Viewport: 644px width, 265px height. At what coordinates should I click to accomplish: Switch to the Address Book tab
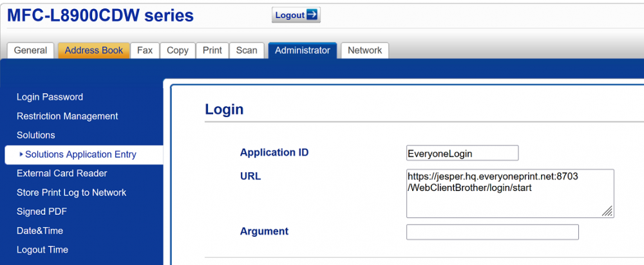[93, 50]
